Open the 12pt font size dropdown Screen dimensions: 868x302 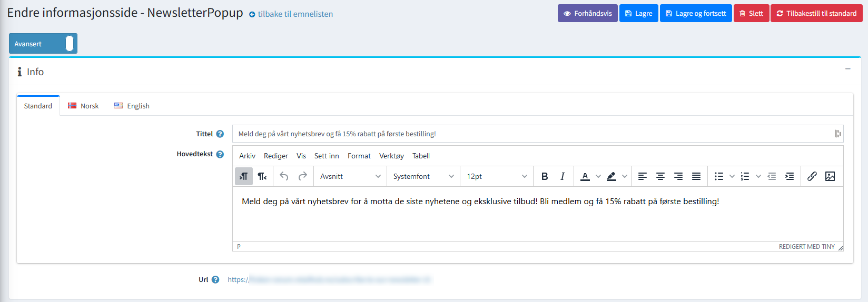pyautogui.click(x=497, y=176)
